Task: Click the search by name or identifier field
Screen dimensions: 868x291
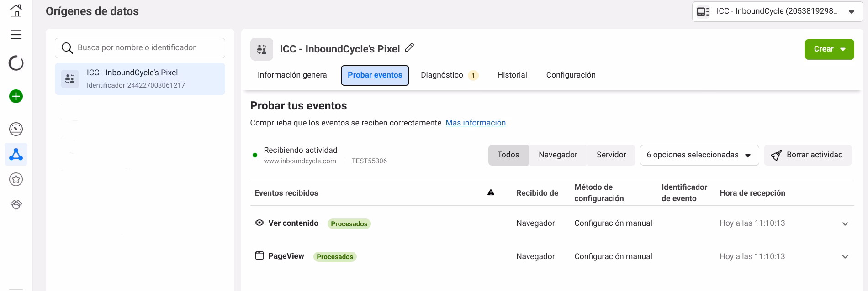Action: pyautogui.click(x=140, y=48)
